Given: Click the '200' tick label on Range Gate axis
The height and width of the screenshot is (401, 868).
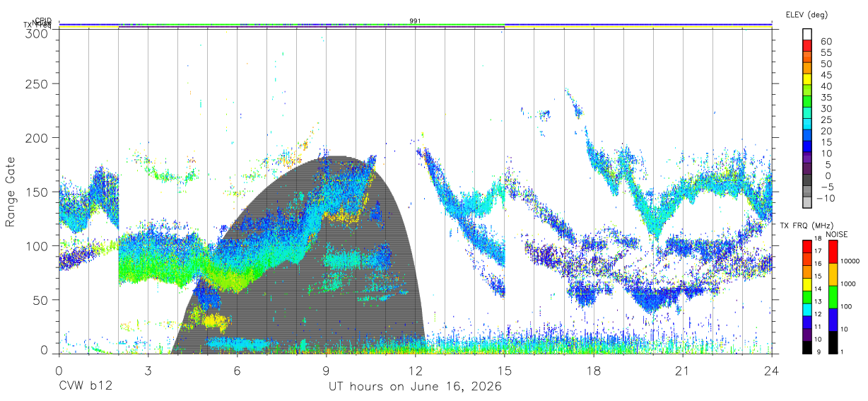Looking at the screenshot, I should coord(36,137).
